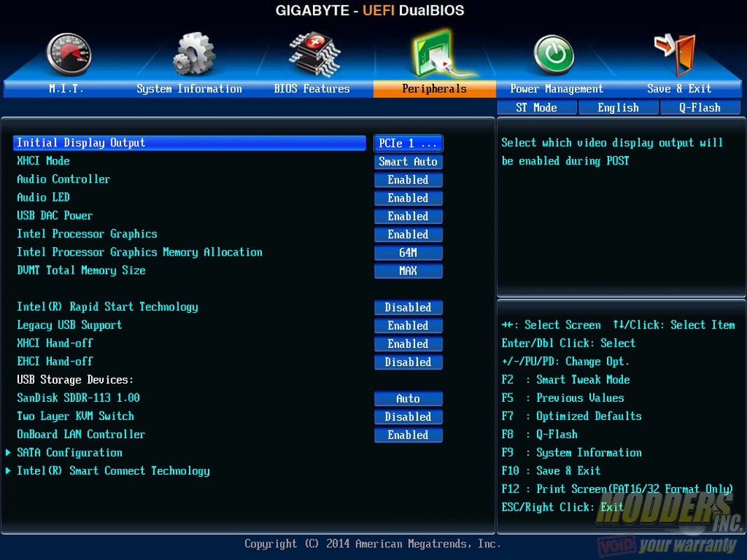Click the F10 Save & Exit help line
The width and height of the screenshot is (747, 560).
pos(551,470)
